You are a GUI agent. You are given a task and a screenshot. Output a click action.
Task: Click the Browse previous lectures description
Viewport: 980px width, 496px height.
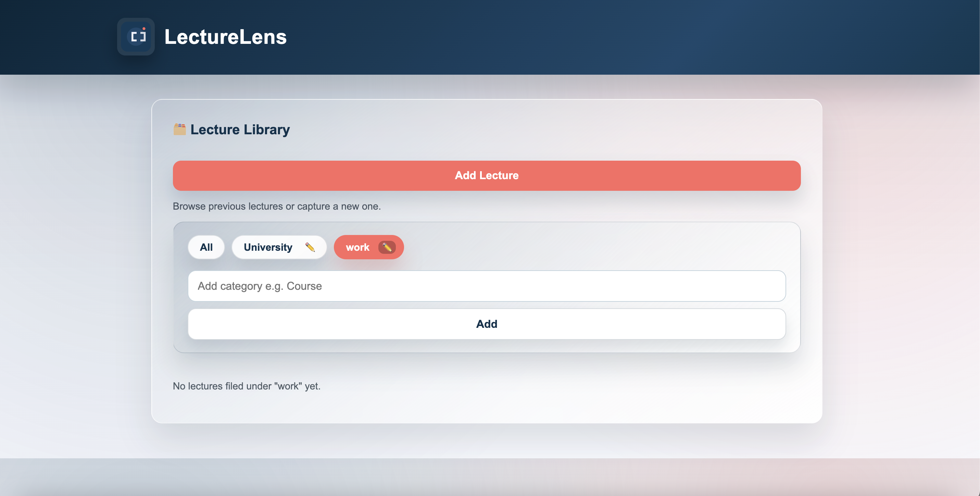pos(277,206)
